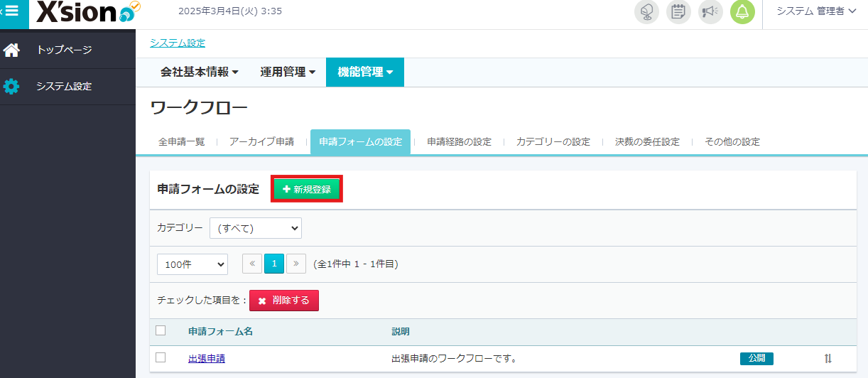Click the ワークフロー page heading
This screenshot has height=378, width=868.
(200, 108)
